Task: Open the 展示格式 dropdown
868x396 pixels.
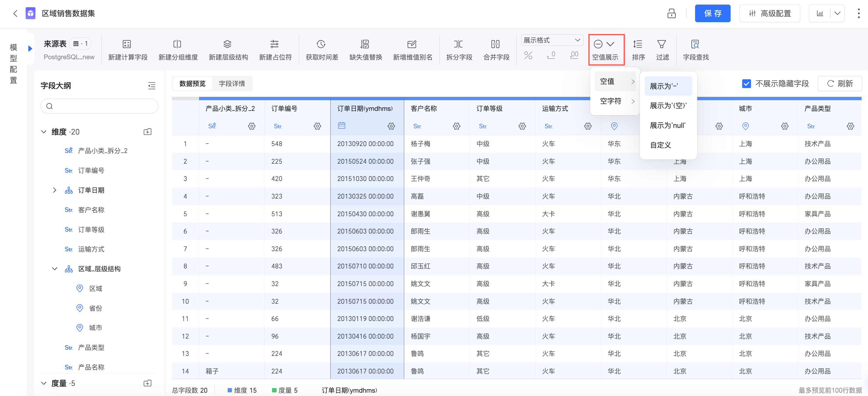Action: coord(552,40)
